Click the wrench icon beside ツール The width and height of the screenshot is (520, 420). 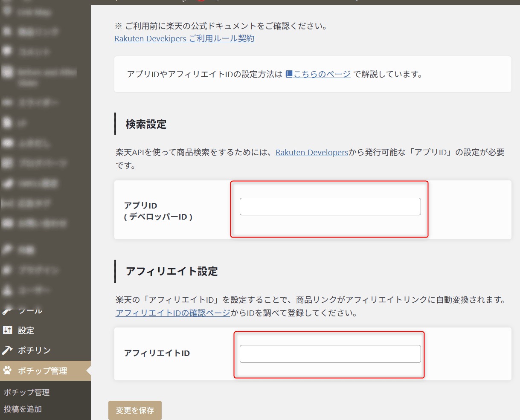[7, 311]
